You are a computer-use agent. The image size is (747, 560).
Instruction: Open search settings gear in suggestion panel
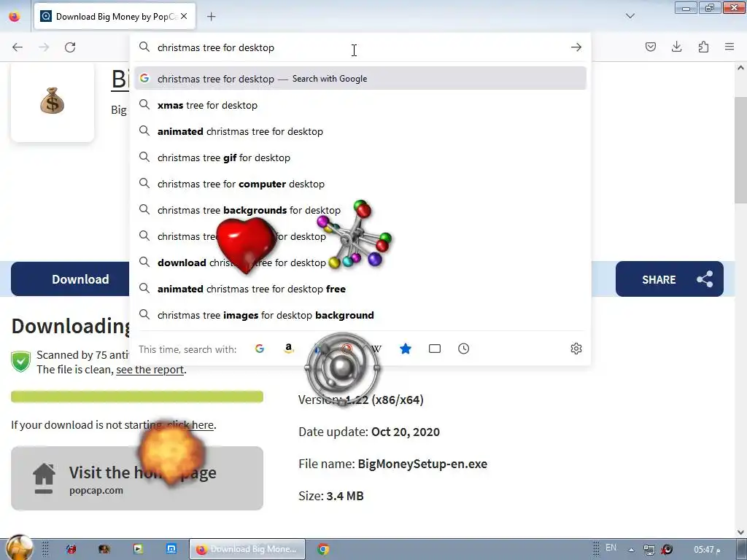[x=576, y=349]
